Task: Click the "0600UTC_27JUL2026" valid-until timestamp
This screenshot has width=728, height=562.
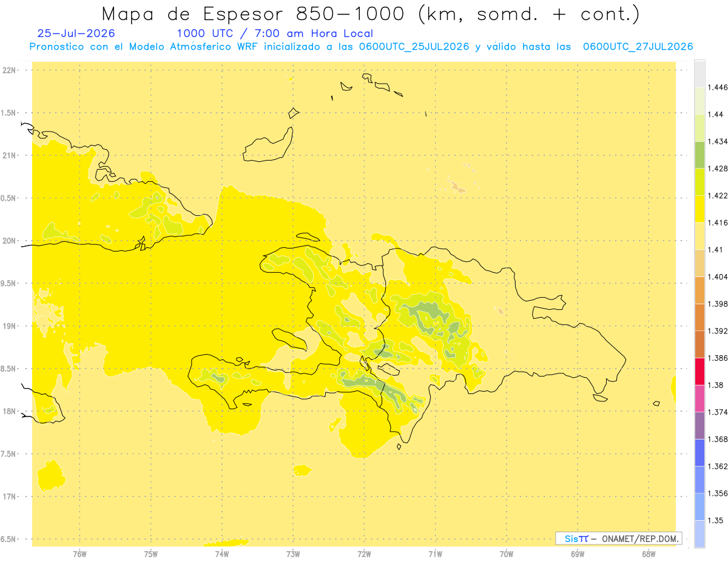Action: point(638,47)
